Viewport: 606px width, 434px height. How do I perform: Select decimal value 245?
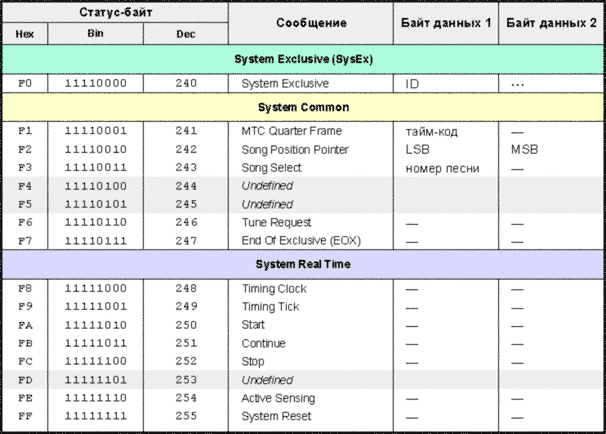tap(186, 204)
